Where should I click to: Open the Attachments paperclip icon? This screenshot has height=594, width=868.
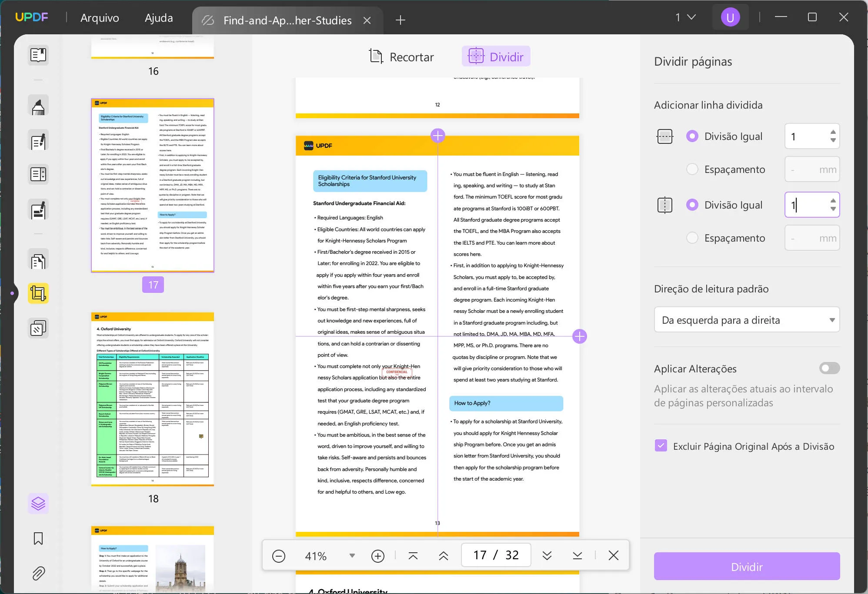pyautogui.click(x=38, y=573)
